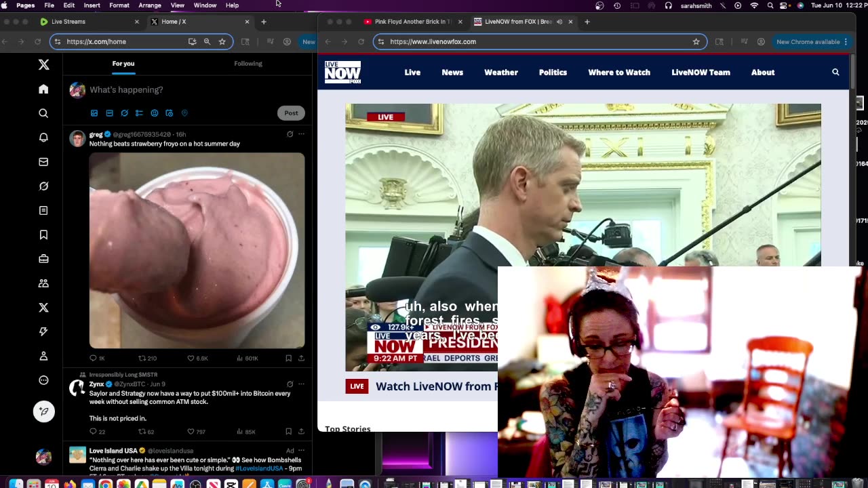Open the Jobs briefcase icon in X sidebar
The height and width of the screenshot is (488, 868).
[x=43, y=259]
